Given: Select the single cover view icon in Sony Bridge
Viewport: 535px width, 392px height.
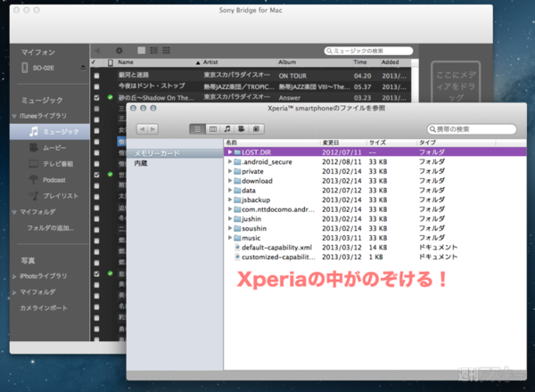Looking at the screenshot, I should (141, 51).
